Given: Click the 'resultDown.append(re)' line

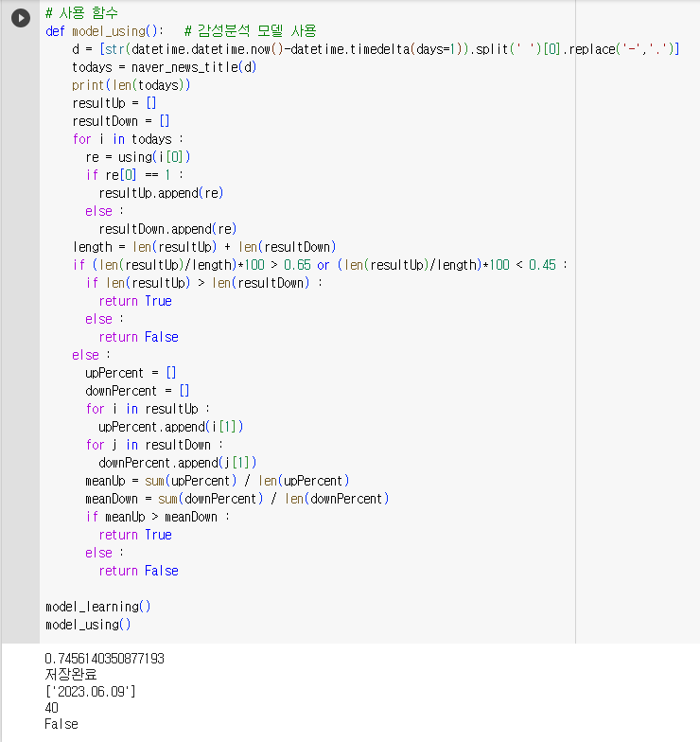Looking at the screenshot, I should point(167,229).
